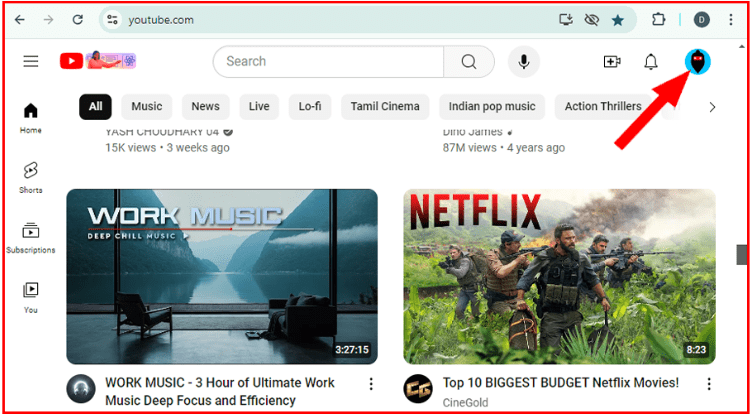The width and height of the screenshot is (751, 416).
Task: Click the YouTube logo
Action: (71, 61)
